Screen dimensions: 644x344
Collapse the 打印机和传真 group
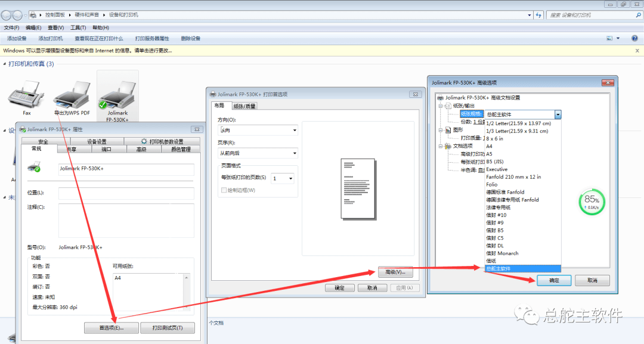point(5,64)
